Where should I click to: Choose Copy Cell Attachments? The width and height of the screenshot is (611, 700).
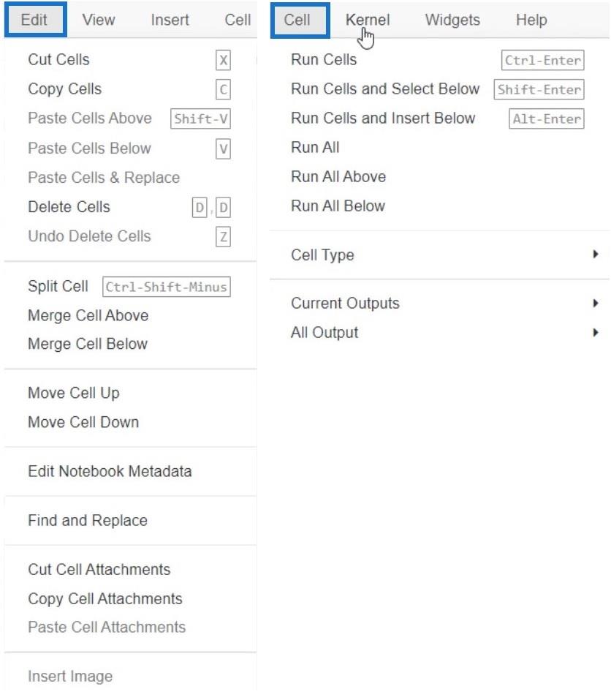(x=130, y=599)
